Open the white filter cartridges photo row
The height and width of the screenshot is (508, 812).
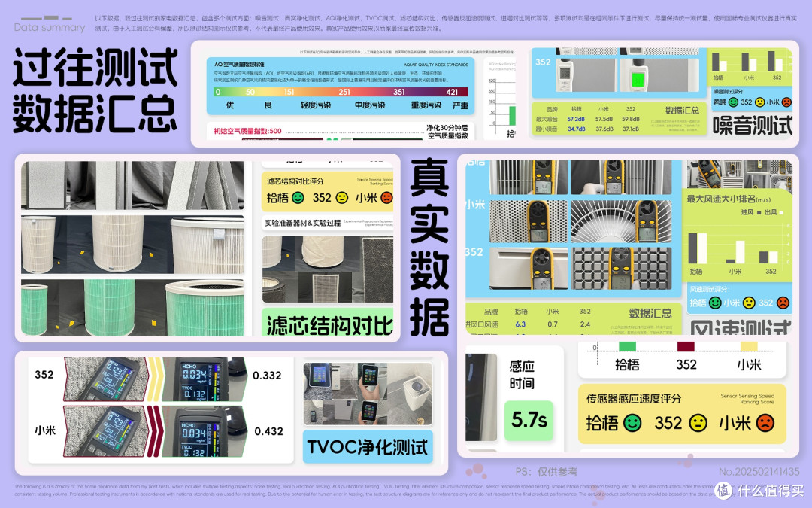click(x=132, y=245)
